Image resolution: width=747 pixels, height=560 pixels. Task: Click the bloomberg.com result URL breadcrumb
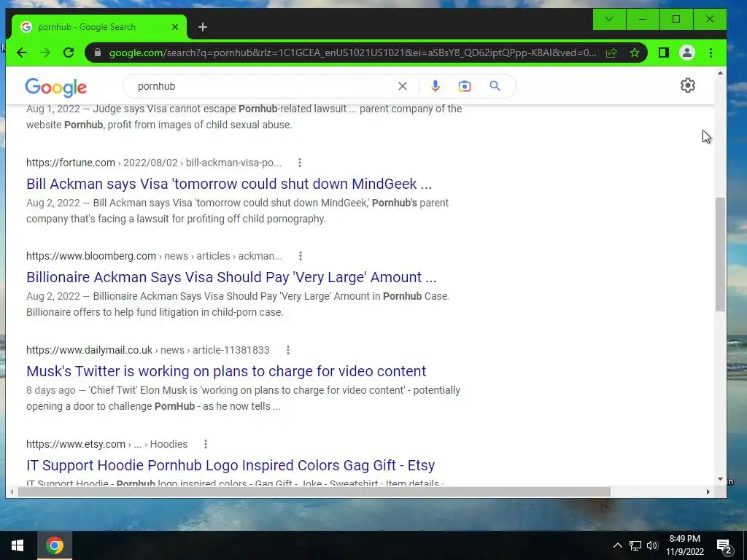click(154, 256)
